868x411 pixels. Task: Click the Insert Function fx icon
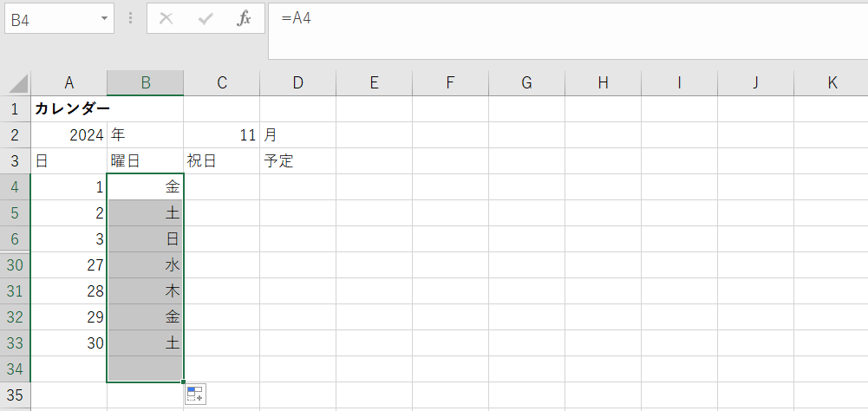pos(245,18)
